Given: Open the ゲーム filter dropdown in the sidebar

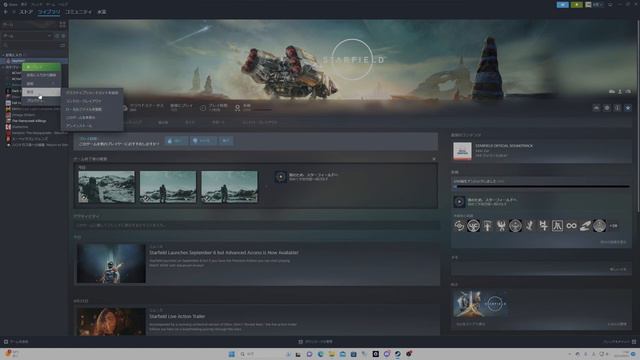Looking at the screenshot, I should (x=27, y=36).
